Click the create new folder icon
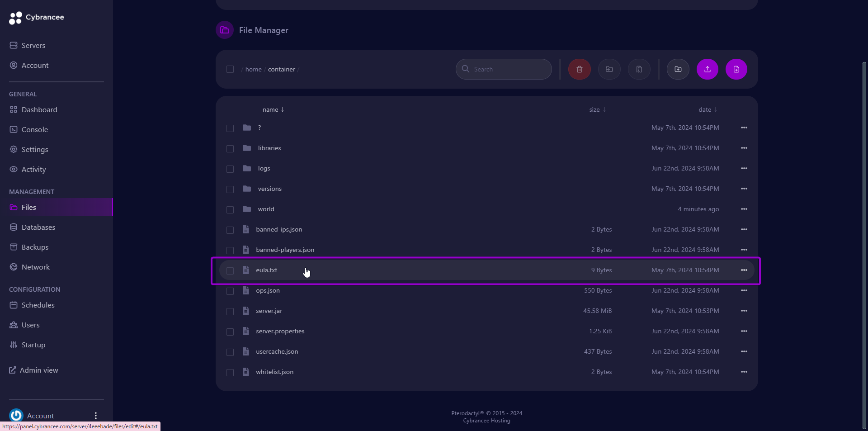The height and width of the screenshot is (431, 868). (678, 69)
